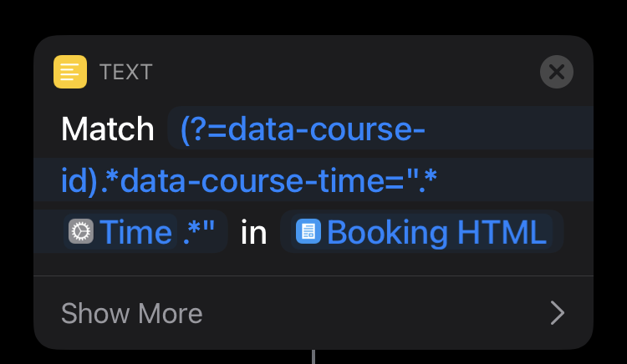Click empty space between Show More and chevron
This screenshot has width=627, height=364.
[x=376, y=313]
